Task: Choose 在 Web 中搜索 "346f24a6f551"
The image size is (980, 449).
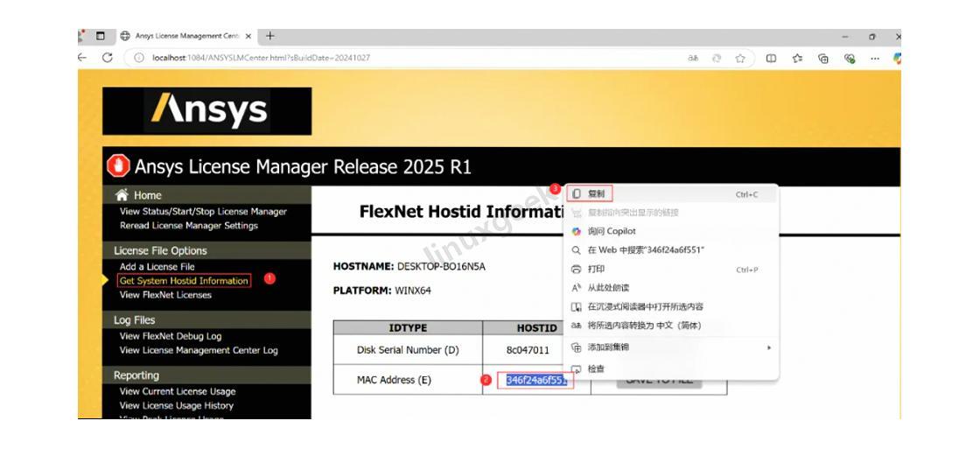Action: coord(670,249)
